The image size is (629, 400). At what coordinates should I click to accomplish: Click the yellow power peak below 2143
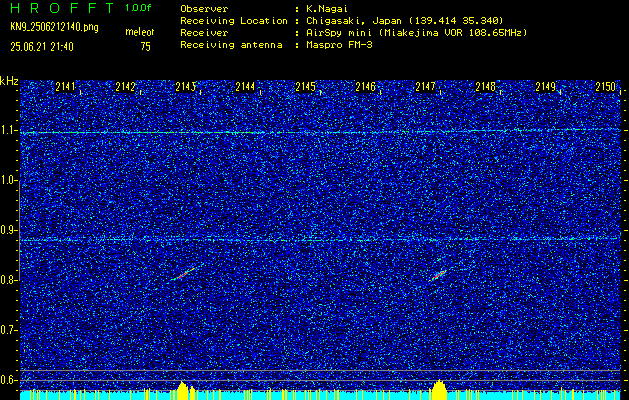click(183, 390)
